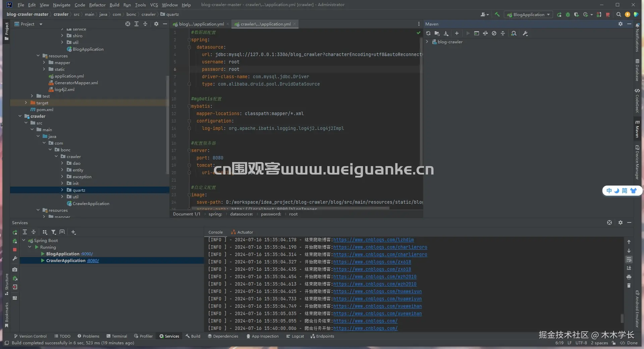The height and width of the screenshot is (349, 644).
Task: Open the lzhdim cnblogs link in the console
Action: point(373,240)
